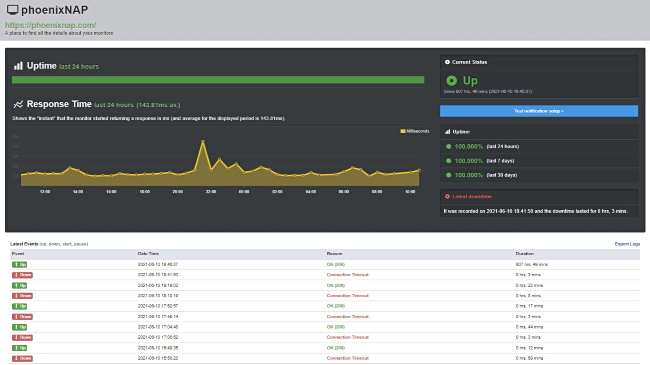650x365 pixels.
Task: Select the Latest downtime heading text
Action: pyautogui.click(x=472, y=197)
